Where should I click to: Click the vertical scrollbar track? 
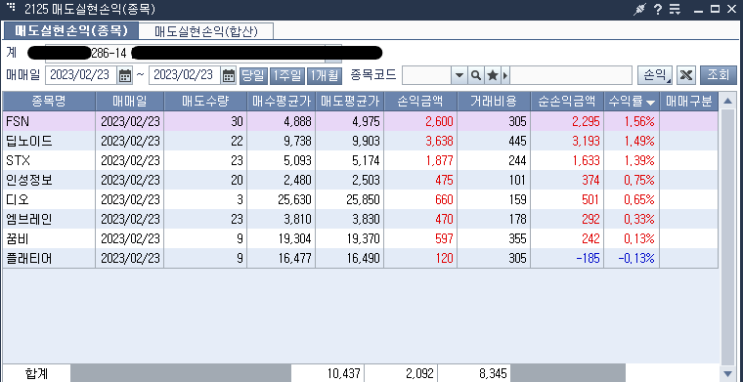[727, 237]
